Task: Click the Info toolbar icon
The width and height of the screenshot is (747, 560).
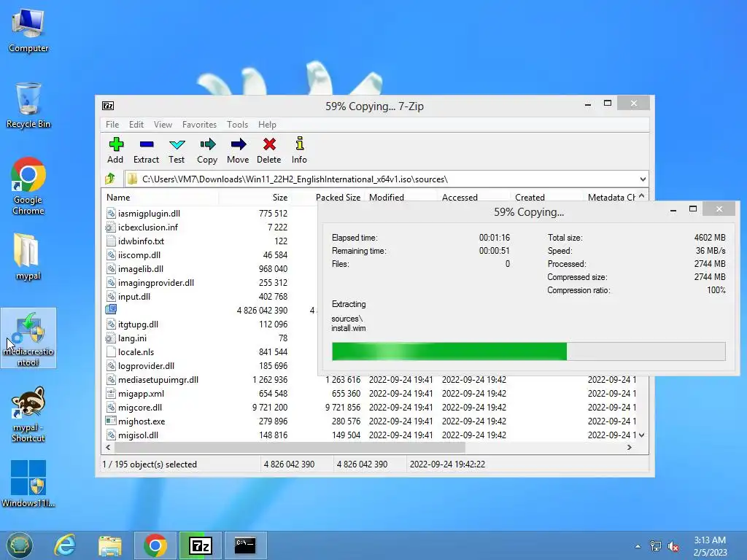Action: tap(299, 144)
